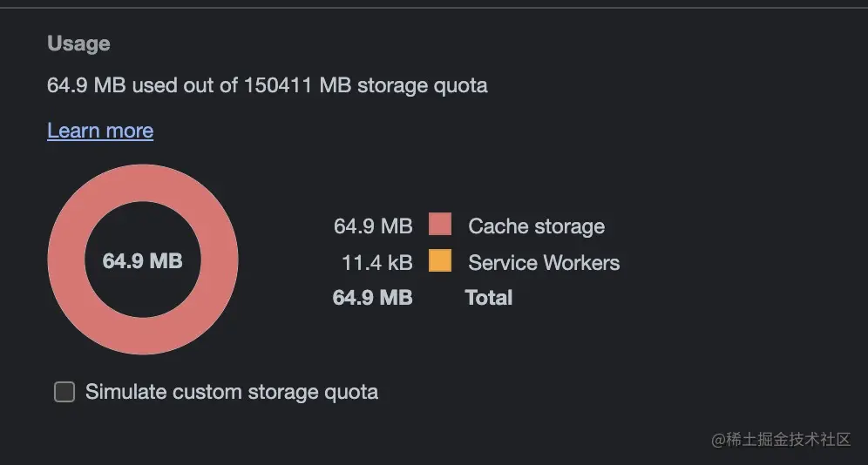Click the Service Workers orange color swatch
Image resolution: width=868 pixels, height=465 pixels.
point(440,260)
